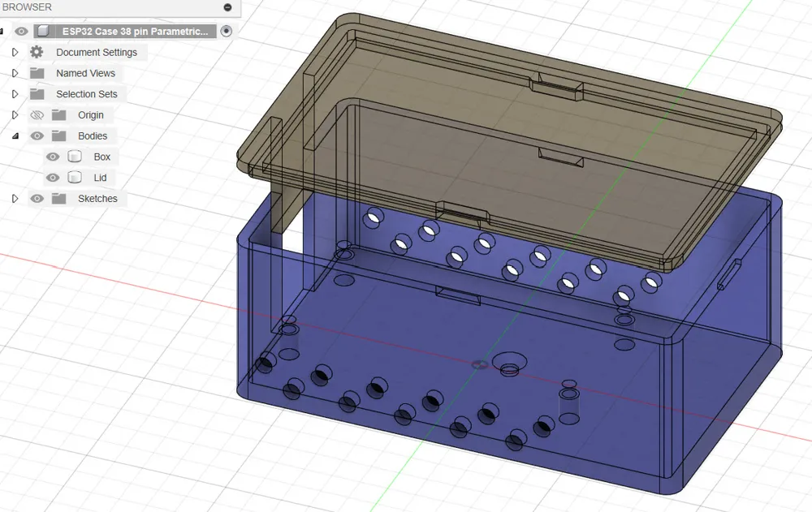
Task: Click the BROWSER panel title
Action: point(27,7)
